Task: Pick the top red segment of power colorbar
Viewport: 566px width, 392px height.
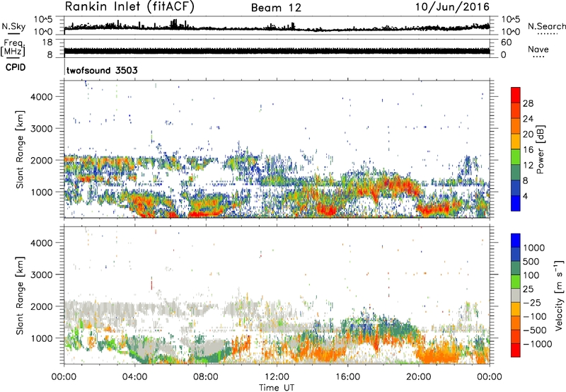Action: [516, 95]
